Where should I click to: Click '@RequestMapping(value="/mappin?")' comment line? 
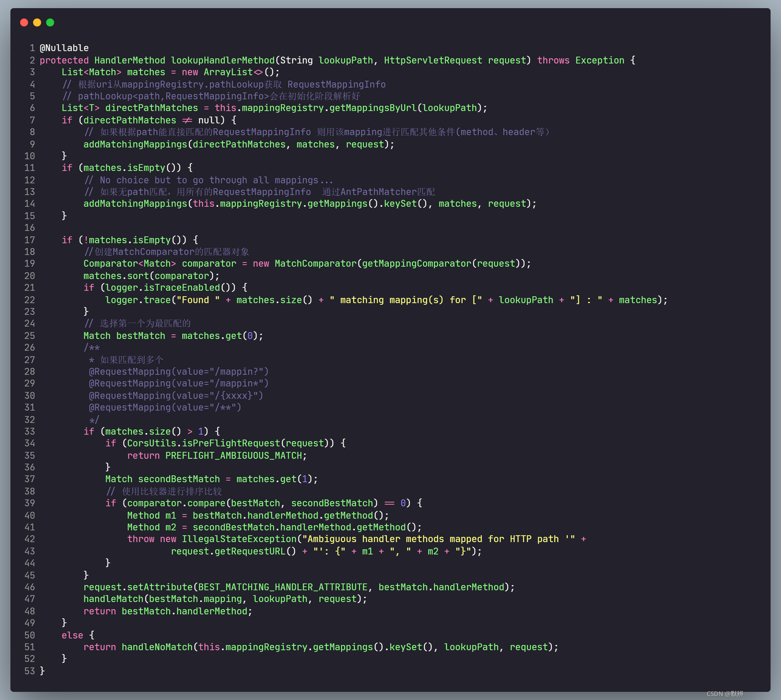point(179,372)
